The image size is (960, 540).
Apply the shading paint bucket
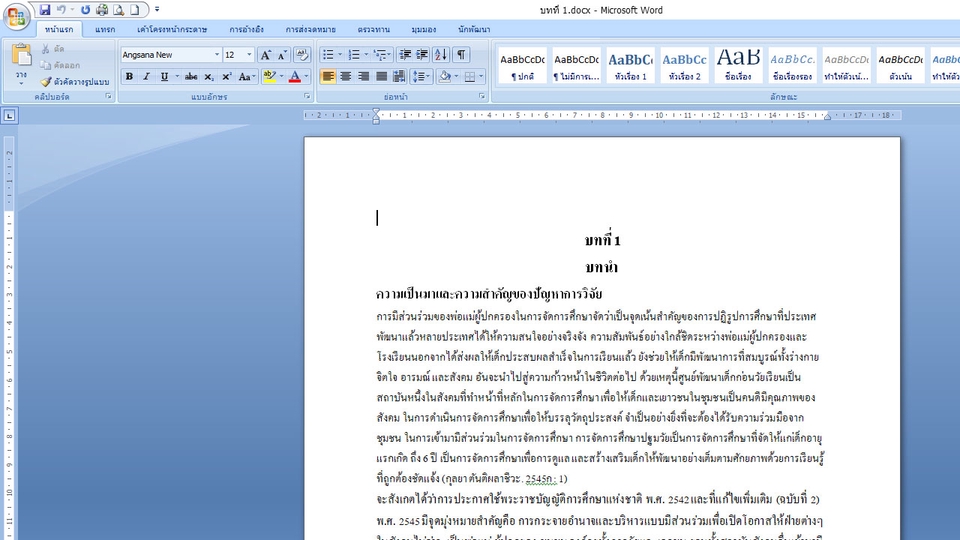[x=445, y=77]
